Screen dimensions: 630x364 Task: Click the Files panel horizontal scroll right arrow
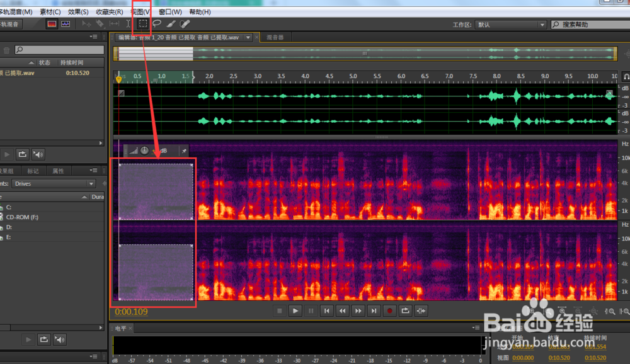[x=101, y=143]
